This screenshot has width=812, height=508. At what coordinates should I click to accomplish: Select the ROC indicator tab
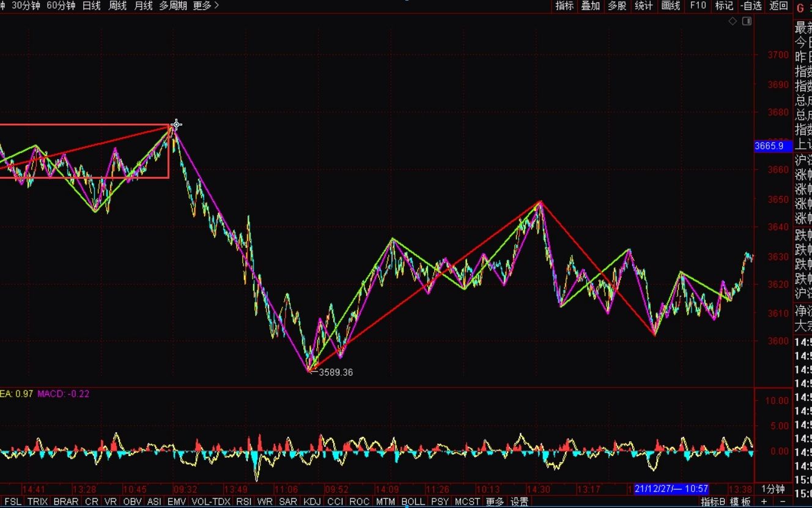[x=360, y=502]
